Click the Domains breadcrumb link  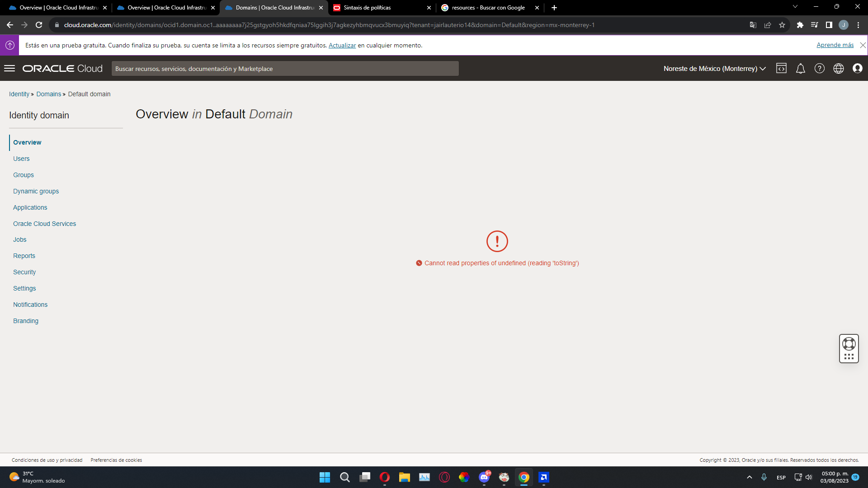point(49,94)
